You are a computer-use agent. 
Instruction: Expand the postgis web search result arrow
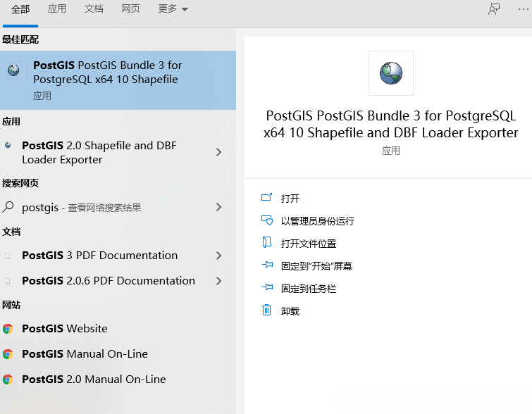pos(219,207)
